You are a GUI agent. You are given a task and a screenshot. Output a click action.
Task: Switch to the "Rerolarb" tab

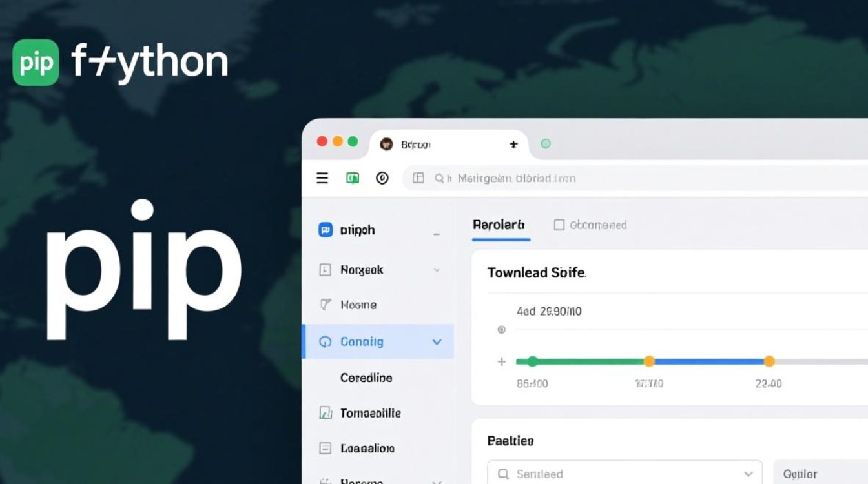[499, 225]
